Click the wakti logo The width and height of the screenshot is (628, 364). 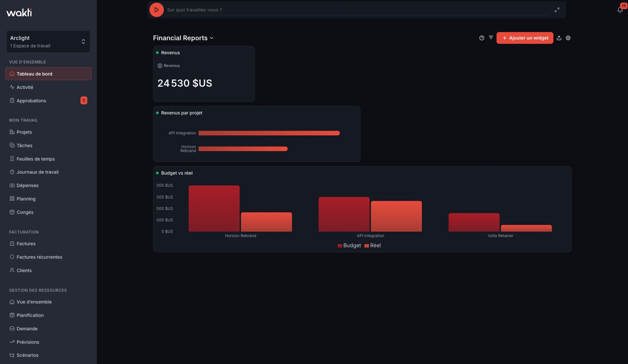click(x=19, y=12)
